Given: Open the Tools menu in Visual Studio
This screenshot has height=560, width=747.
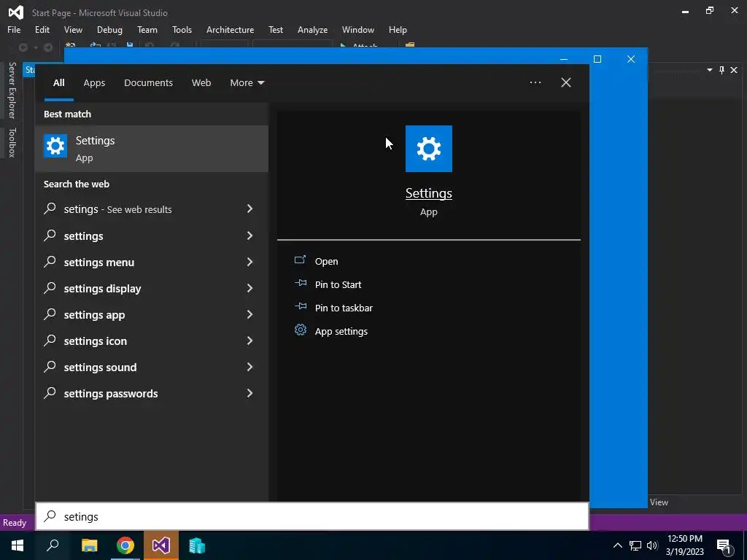Looking at the screenshot, I should tap(182, 29).
